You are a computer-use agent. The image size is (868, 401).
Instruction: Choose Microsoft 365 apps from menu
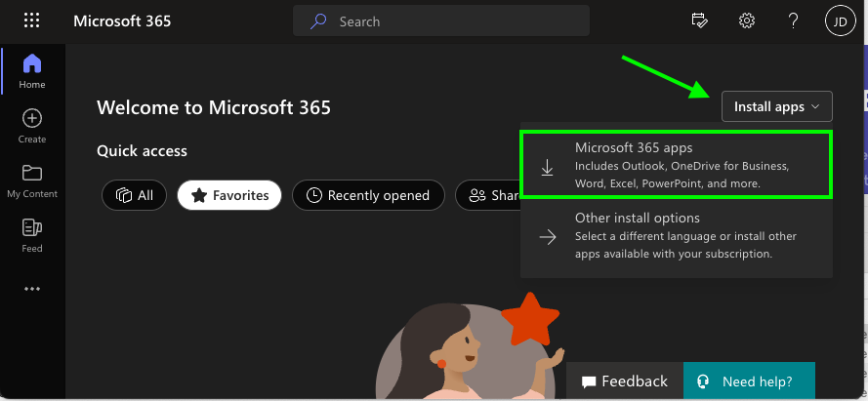pyautogui.click(x=677, y=165)
